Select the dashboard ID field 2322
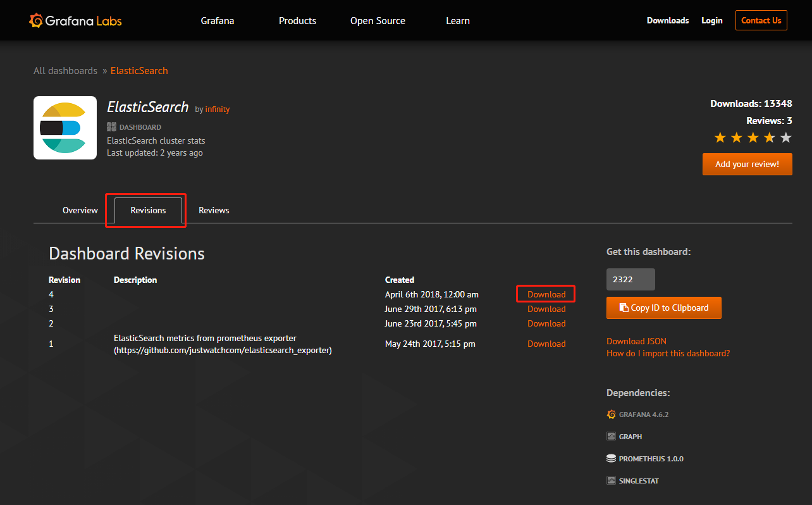 (631, 279)
